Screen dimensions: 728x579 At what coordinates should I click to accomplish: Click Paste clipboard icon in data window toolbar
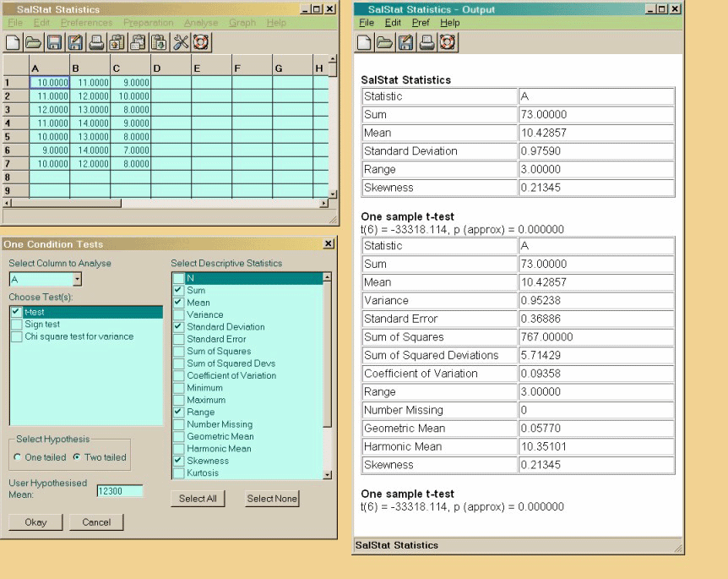[160, 42]
